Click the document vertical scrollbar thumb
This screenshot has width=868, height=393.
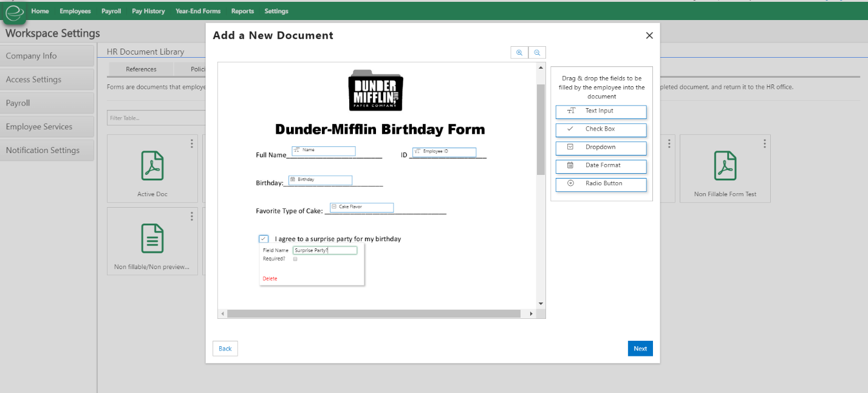click(541, 129)
